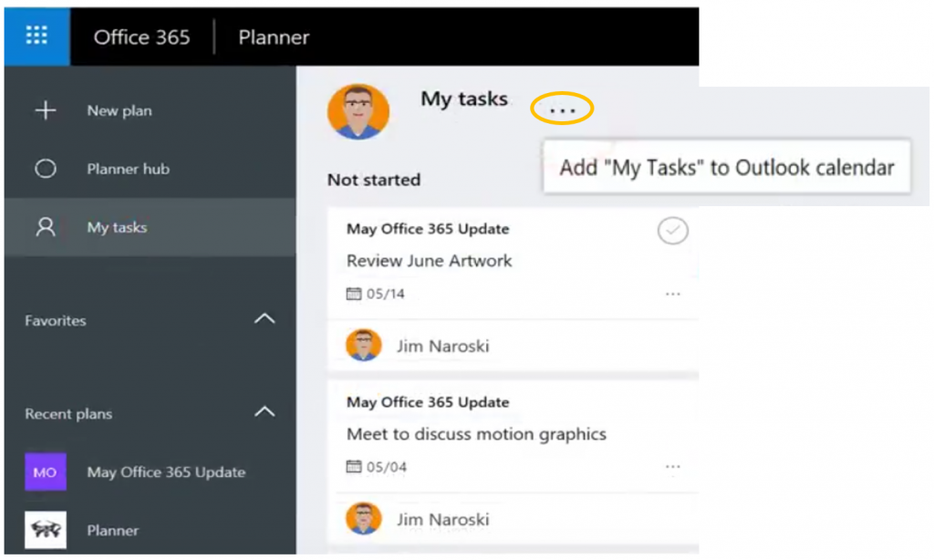The width and height of the screenshot is (934, 560).
Task: Click the 05/14 due date calendar icon
Action: [x=354, y=294]
